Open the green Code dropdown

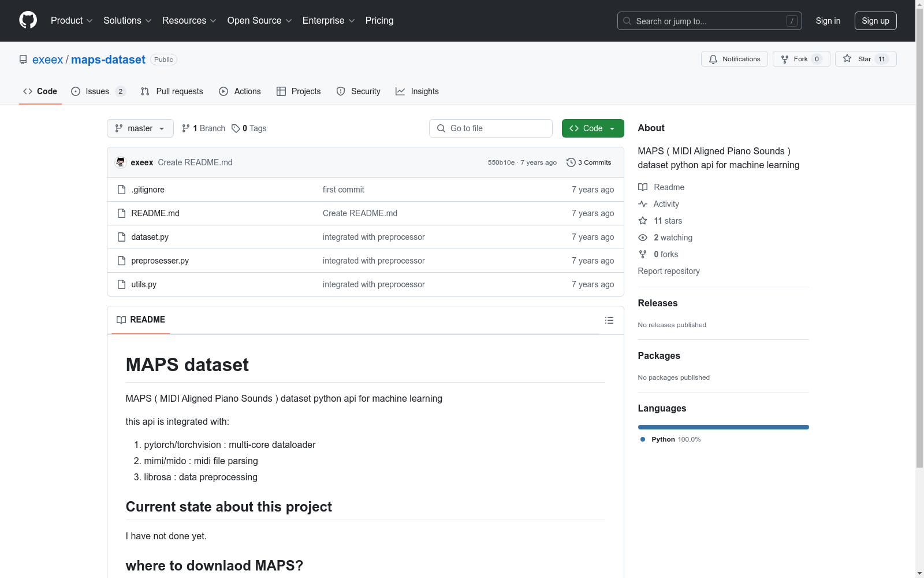tap(593, 128)
